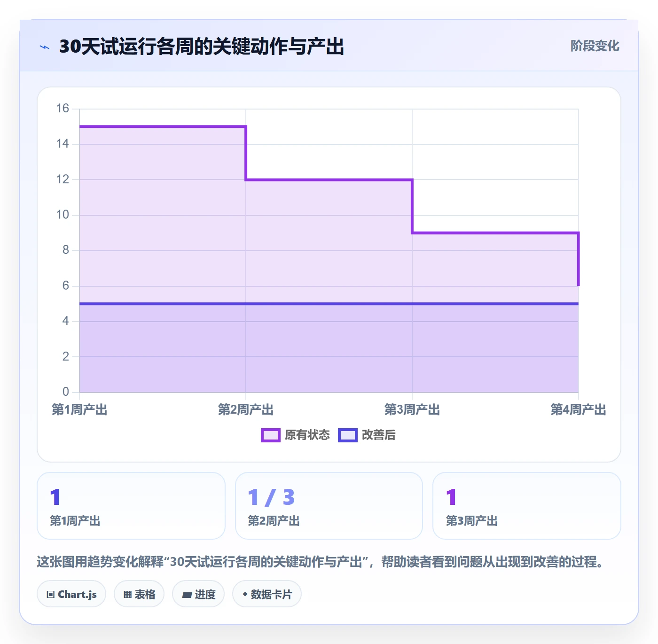The image size is (658, 644).
Task: Click the grid icon in 表格 chip
Action: (127, 595)
